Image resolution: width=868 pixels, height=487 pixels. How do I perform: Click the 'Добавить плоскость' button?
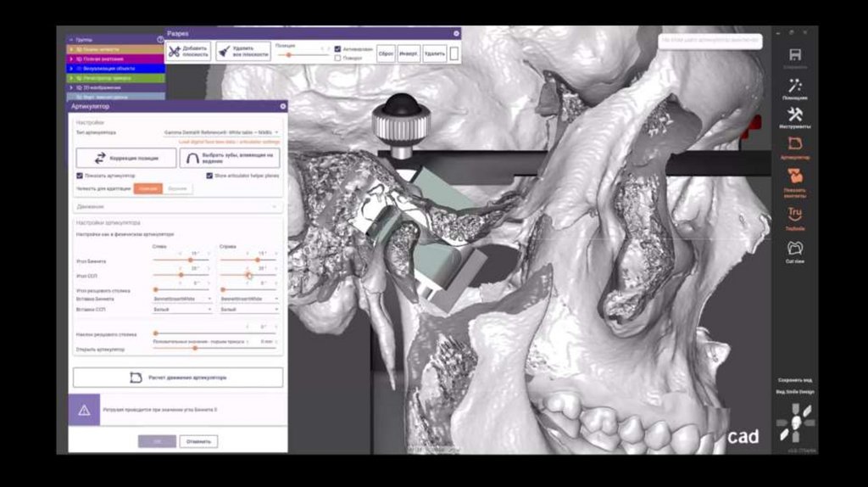(x=188, y=51)
